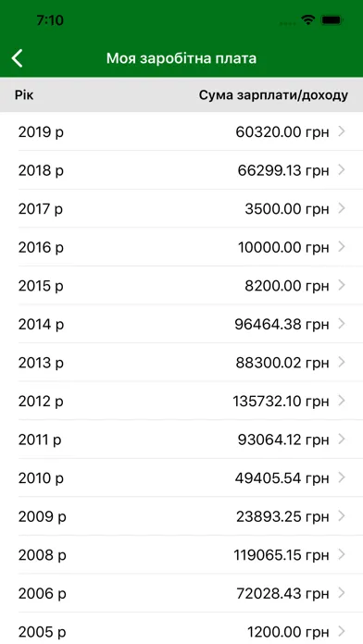
Task: Tap the back arrow in header
Action: click(x=18, y=58)
